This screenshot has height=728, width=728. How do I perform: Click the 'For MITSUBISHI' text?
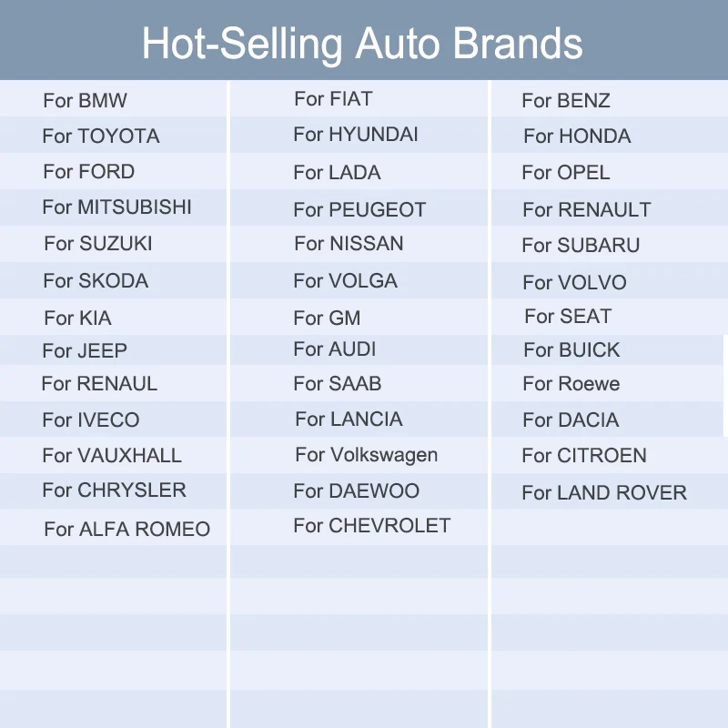pos(116,207)
